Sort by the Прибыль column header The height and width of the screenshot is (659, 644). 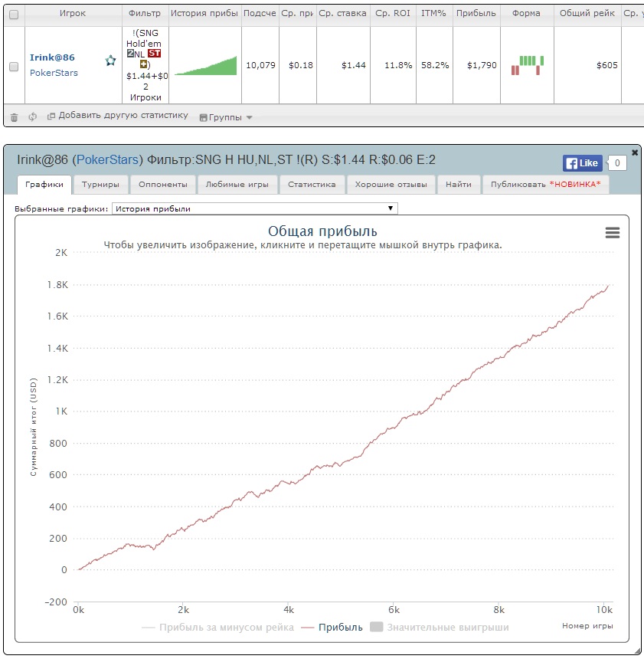(476, 14)
